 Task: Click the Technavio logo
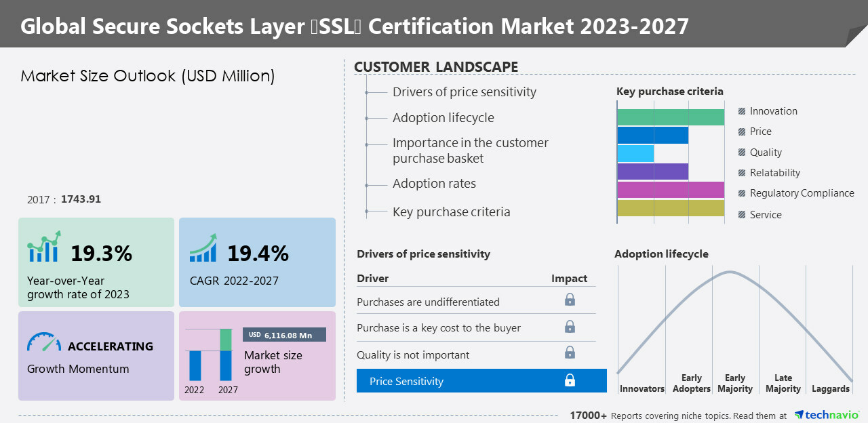[826, 415]
